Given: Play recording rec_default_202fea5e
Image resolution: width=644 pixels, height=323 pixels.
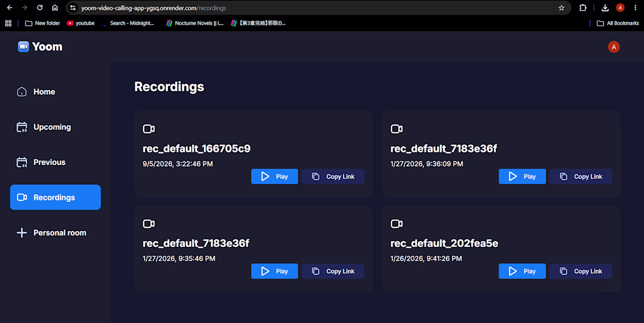Looking at the screenshot, I should click(x=522, y=272).
